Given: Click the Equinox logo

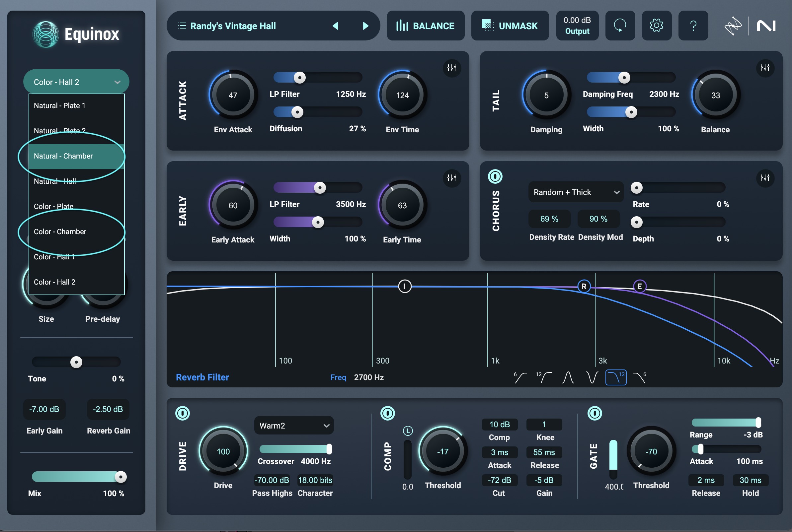Looking at the screenshot, I should coord(76,34).
